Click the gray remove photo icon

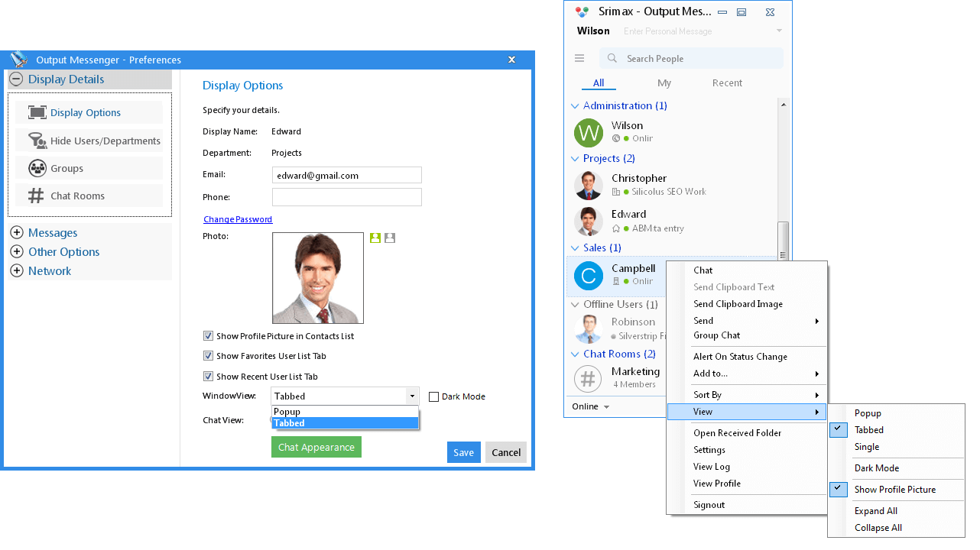pos(390,238)
